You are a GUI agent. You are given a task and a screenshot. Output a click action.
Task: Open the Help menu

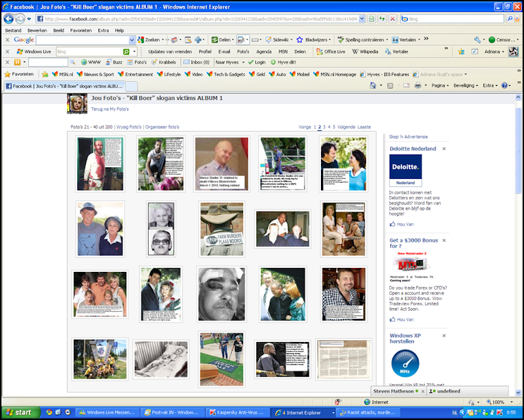[x=119, y=30]
